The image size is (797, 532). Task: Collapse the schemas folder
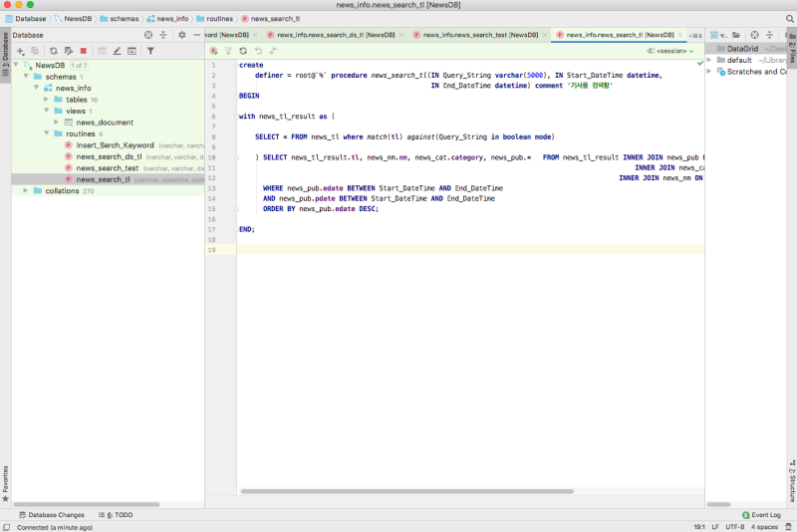click(x=26, y=77)
